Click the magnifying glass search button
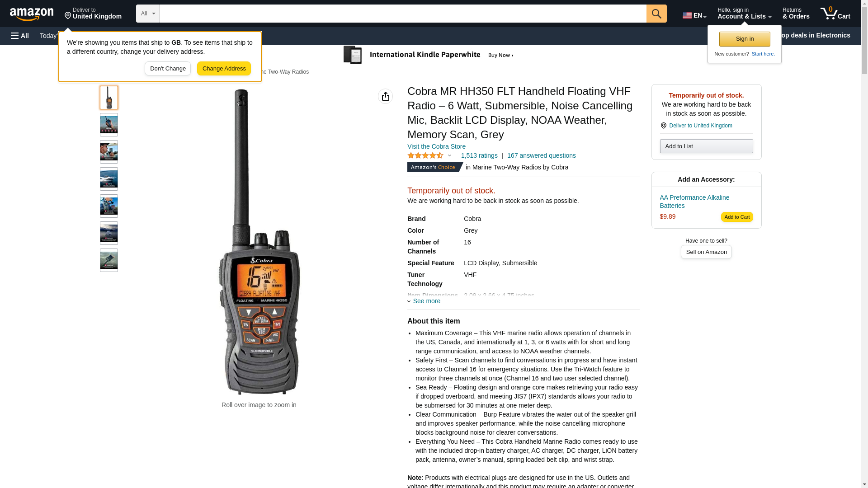 pyautogui.click(x=656, y=14)
